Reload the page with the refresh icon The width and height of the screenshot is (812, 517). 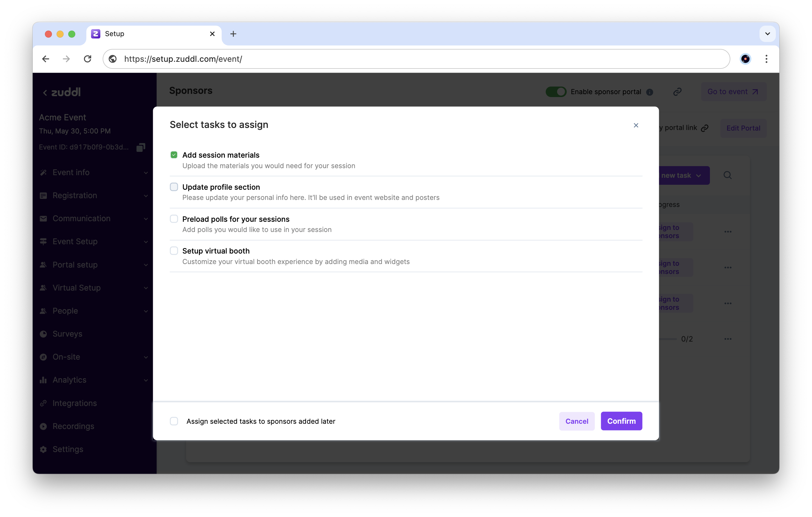pyautogui.click(x=88, y=59)
